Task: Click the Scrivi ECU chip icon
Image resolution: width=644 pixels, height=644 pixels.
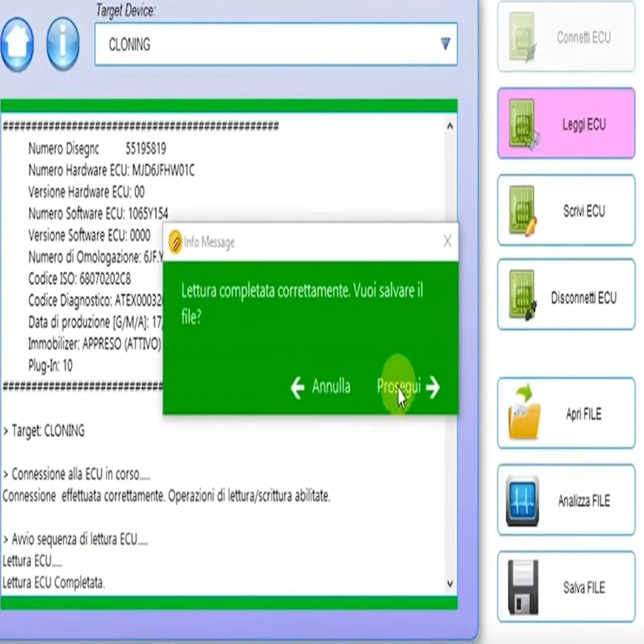Action: pyautogui.click(x=523, y=211)
